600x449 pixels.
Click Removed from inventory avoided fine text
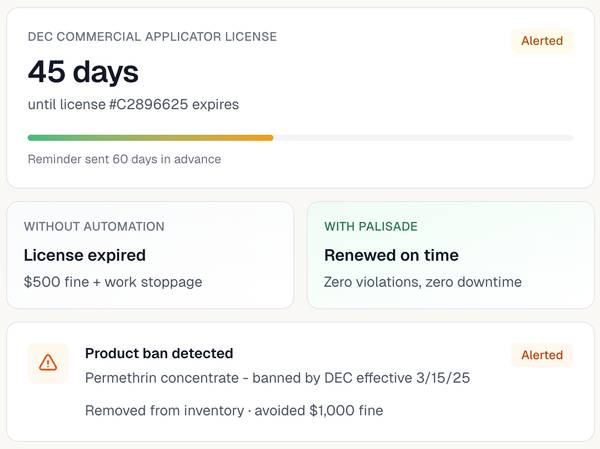[234, 410]
